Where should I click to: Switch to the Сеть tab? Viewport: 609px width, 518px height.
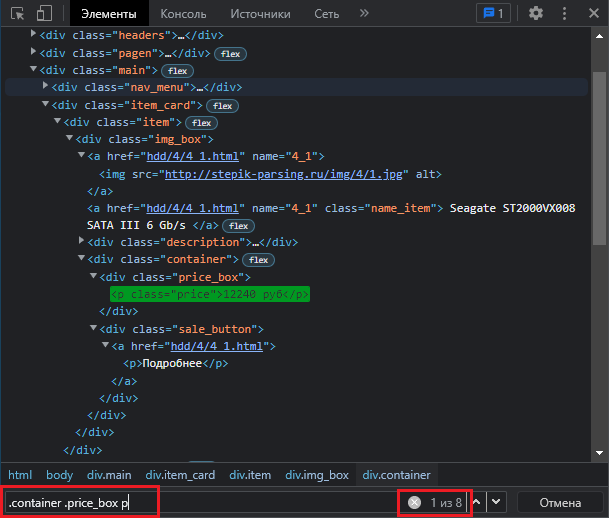[327, 14]
